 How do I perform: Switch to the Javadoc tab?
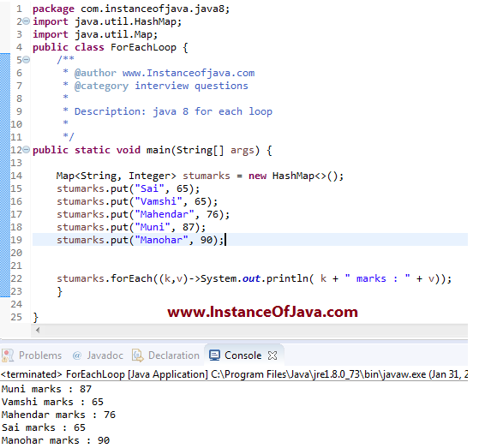[98, 355]
